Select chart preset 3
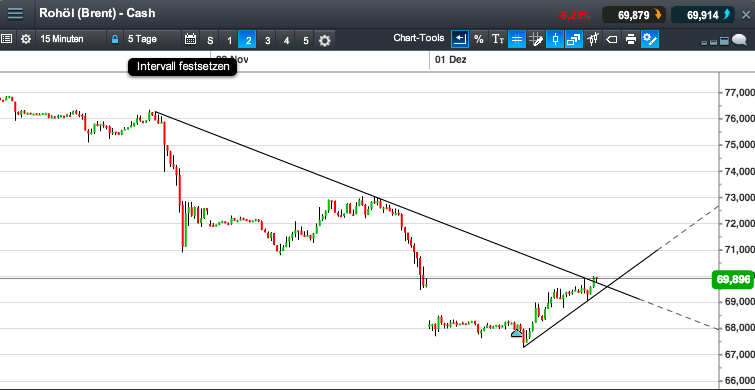Viewport: 755px width, 390px height. (267, 40)
